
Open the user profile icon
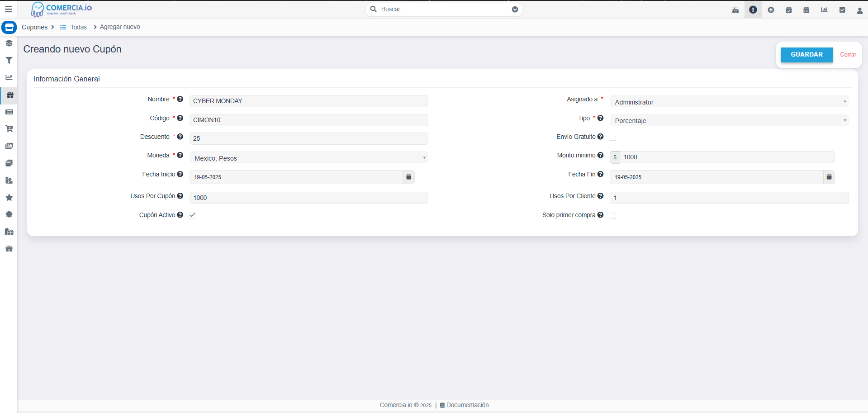click(x=860, y=10)
